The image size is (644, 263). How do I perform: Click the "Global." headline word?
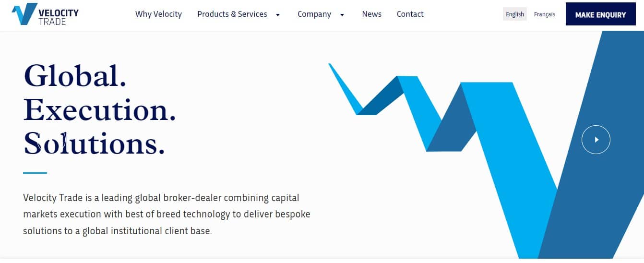tap(75, 76)
